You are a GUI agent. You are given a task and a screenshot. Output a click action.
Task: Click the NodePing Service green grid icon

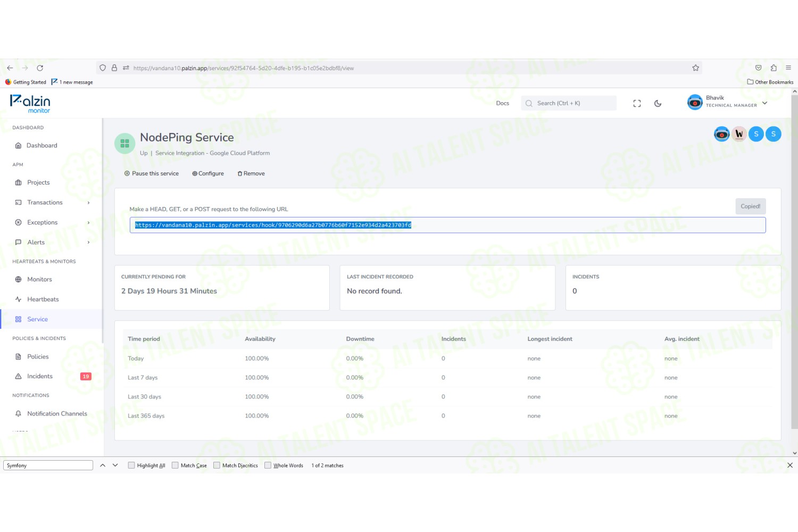click(125, 144)
